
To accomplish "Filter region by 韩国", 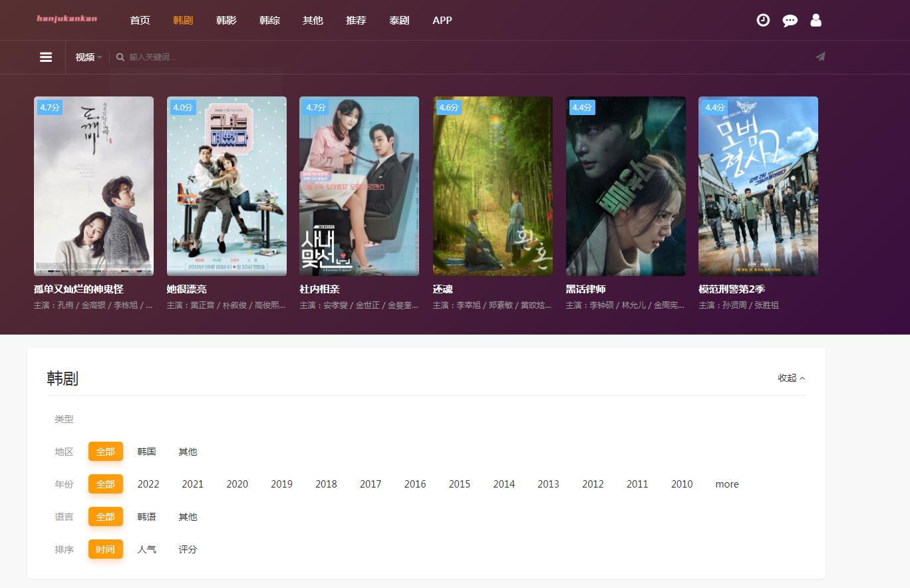I will click(147, 452).
